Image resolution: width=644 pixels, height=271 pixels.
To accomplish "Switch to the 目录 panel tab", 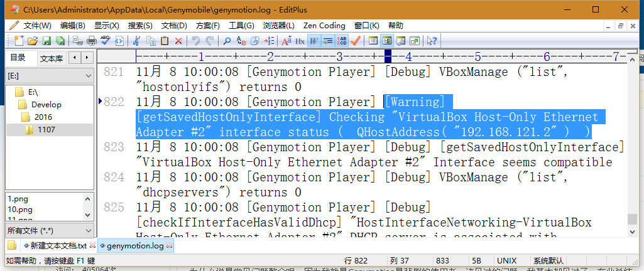I will [18, 58].
